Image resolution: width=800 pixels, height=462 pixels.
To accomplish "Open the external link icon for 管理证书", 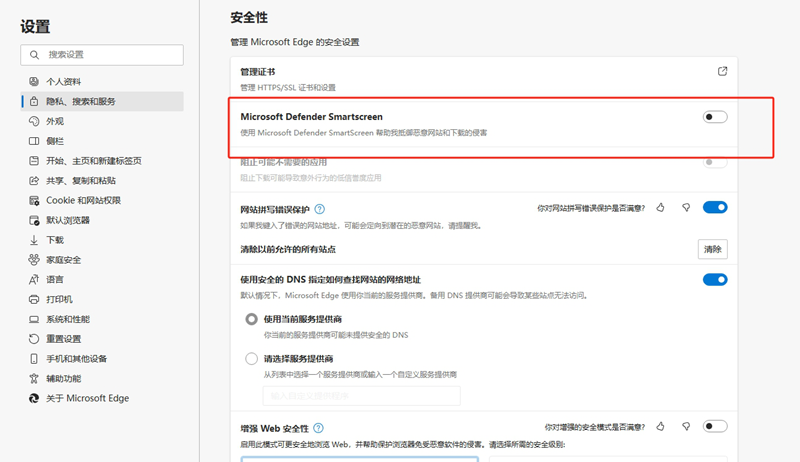I will point(722,71).
